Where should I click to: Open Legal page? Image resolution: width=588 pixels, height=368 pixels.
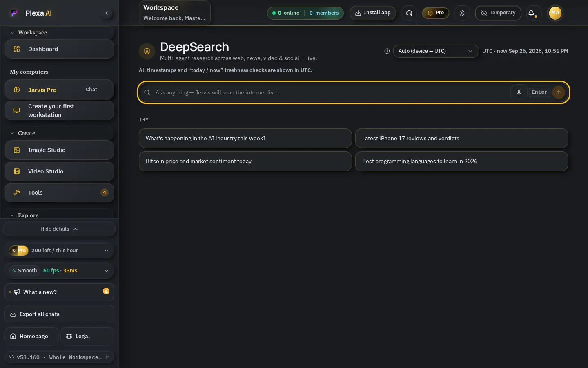tap(87, 336)
